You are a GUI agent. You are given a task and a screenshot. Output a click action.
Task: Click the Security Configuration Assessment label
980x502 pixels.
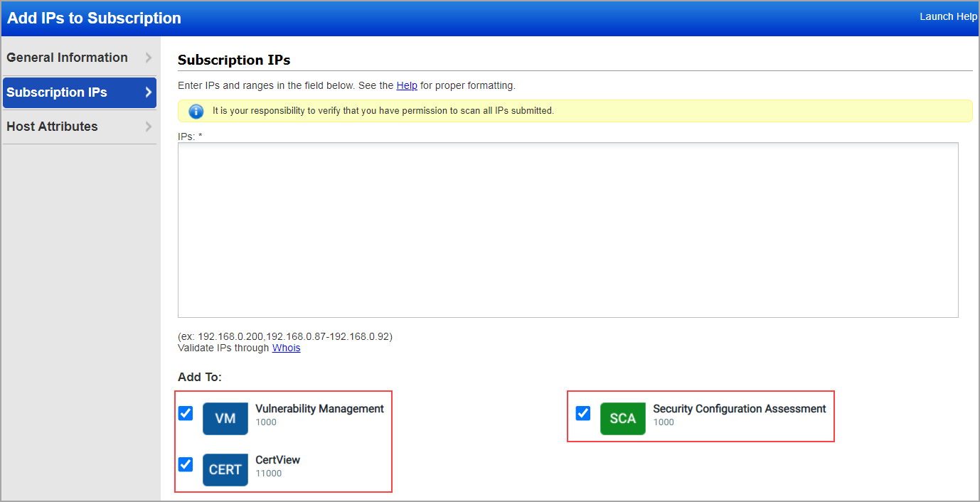pyautogui.click(x=740, y=409)
